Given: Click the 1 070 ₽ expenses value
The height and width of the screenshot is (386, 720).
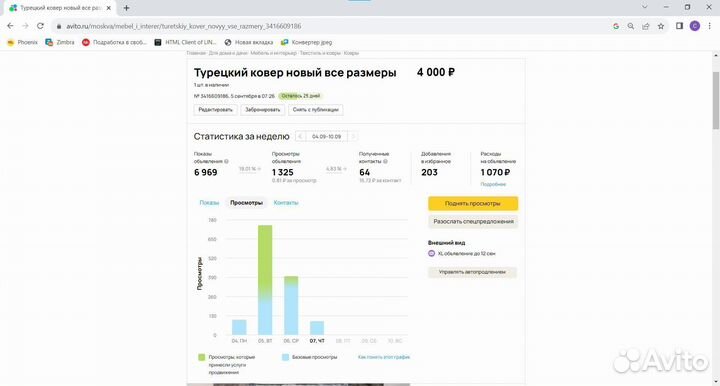Looking at the screenshot, I should click(495, 173).
